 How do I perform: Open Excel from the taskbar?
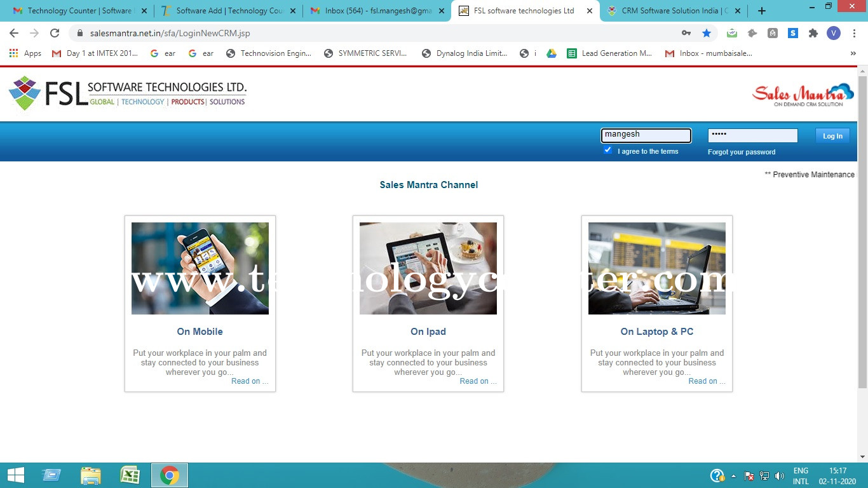130,475
